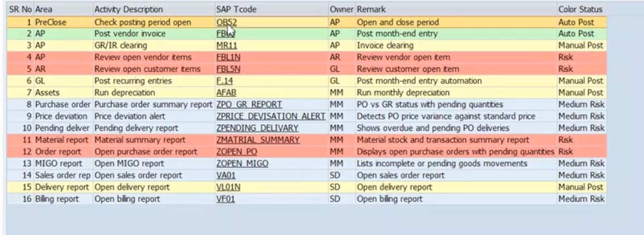The height and width of the screenshot is (235, 644).
Task: Click the MR11 tcode link
Action: [224, 46]
